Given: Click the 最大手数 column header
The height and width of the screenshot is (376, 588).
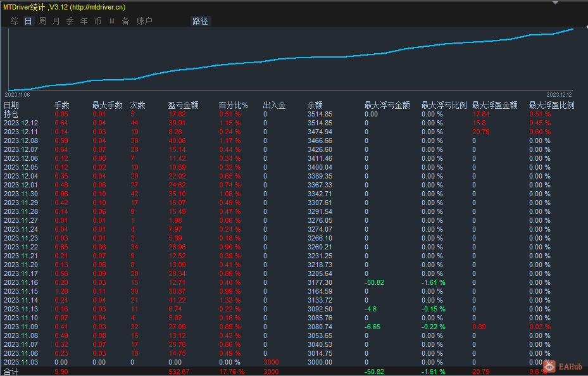Looking at the screenshot, I should pyautogui.click(x=107, y=105).
